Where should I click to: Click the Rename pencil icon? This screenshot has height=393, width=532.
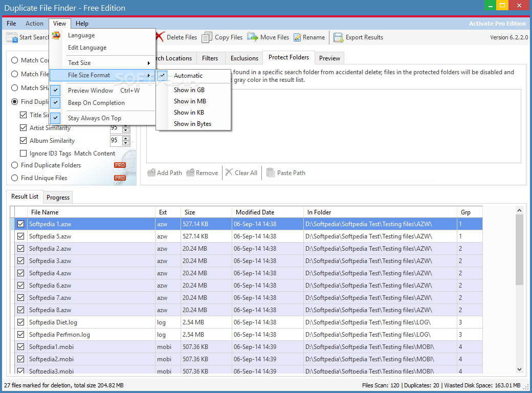pos(297,37)
